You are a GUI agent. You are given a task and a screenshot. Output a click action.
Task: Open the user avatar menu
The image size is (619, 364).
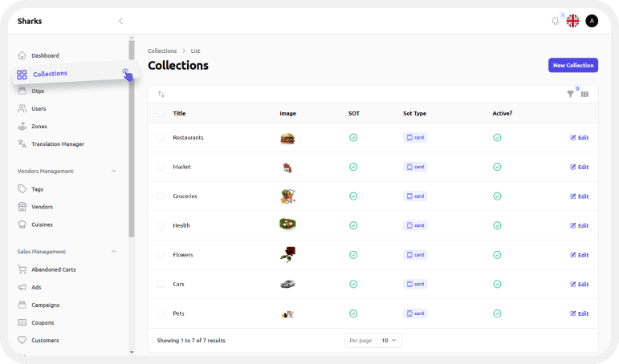click(x=592, y=21)
